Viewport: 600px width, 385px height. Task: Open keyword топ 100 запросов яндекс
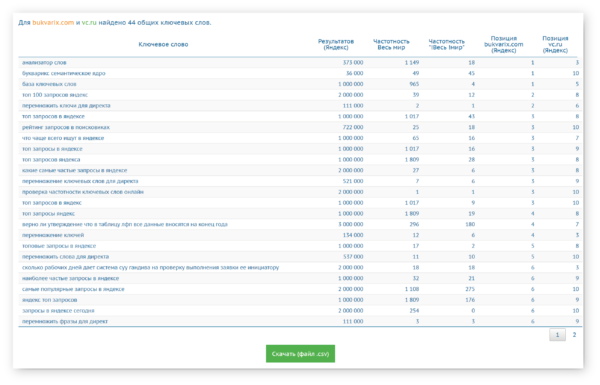[x=55, y=95]
